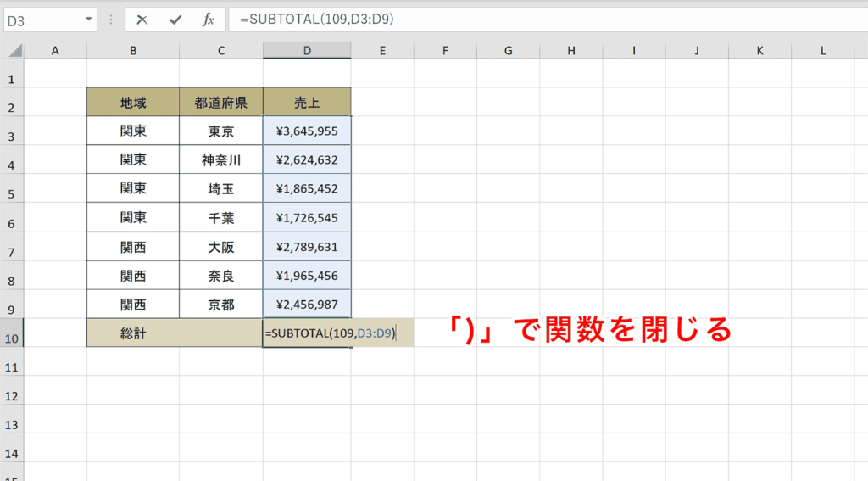Click the 東京 cell
Screen dimensions: 868x481
point(221,131)
